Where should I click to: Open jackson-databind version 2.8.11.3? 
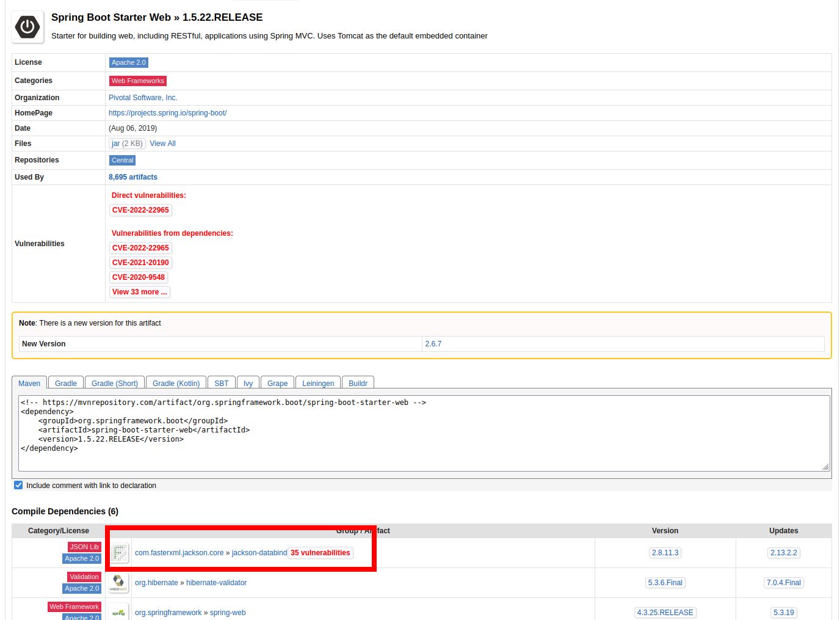pos(665,553)
